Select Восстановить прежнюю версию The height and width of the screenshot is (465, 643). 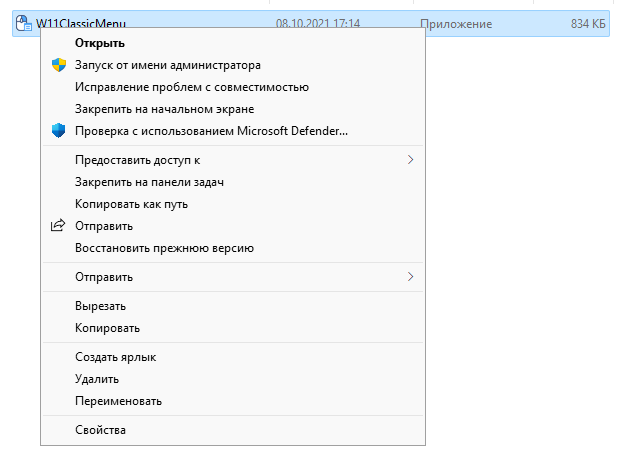pos(164,248)
